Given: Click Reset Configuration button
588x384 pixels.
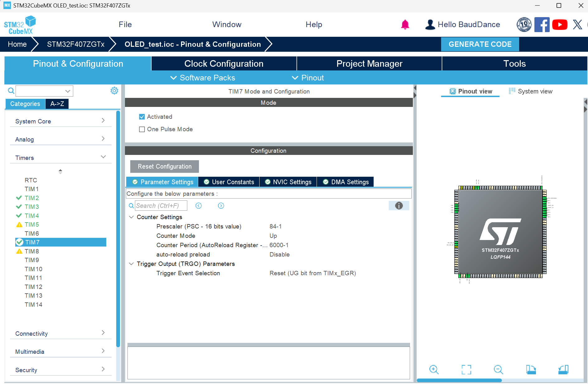Looking at the screenshot, I should tap(165, 166).
